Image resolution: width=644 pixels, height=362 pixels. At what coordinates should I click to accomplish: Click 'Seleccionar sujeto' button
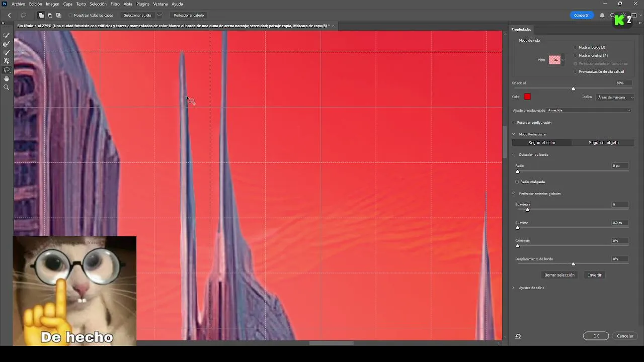(x=137, y=16)
